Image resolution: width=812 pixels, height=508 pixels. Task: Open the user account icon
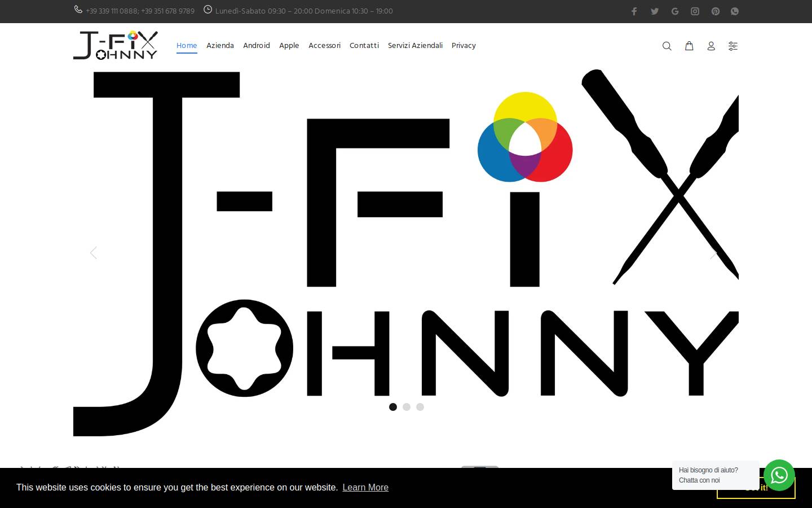[x=711, y=46]
